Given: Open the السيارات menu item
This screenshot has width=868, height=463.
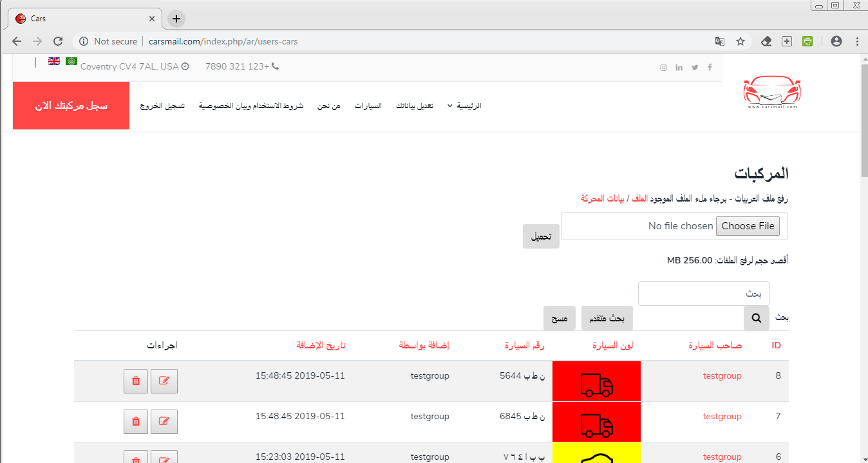Looking at the screenshot, I should pos(368,106).
